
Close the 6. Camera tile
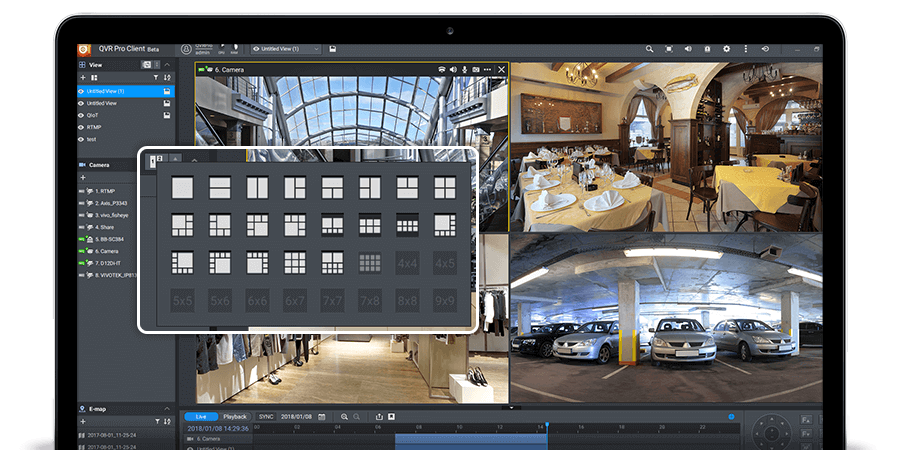(x=502, y=69)
